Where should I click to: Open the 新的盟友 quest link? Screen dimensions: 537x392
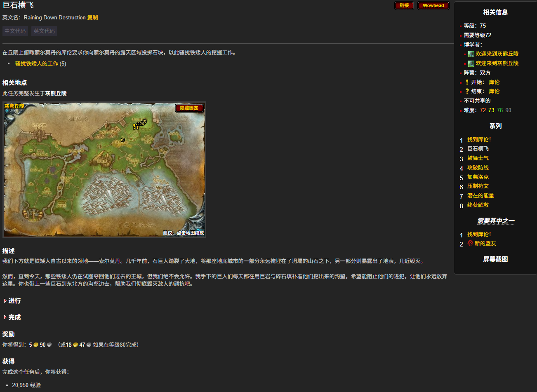485,243
